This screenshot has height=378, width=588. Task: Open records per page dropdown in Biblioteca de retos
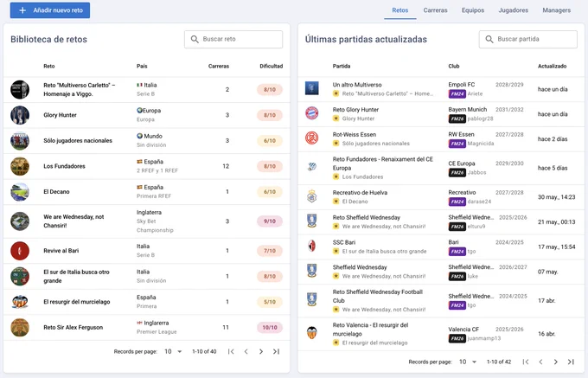point(173,351)
